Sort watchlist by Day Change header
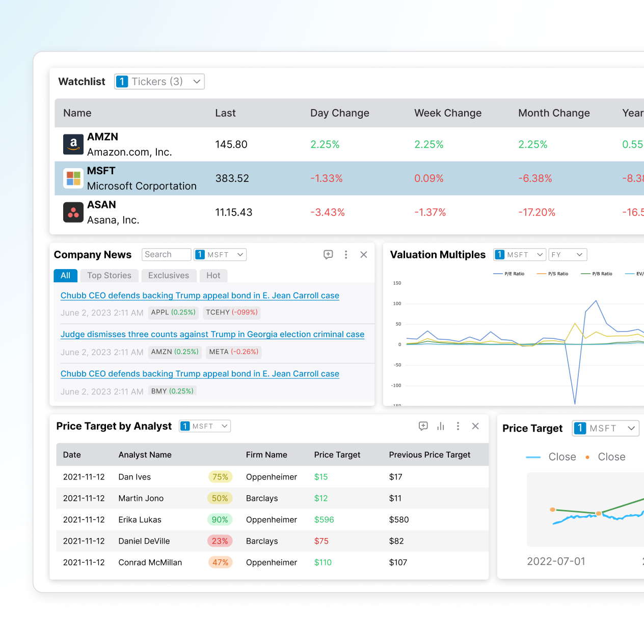644x644 pixels. point(340,113)
